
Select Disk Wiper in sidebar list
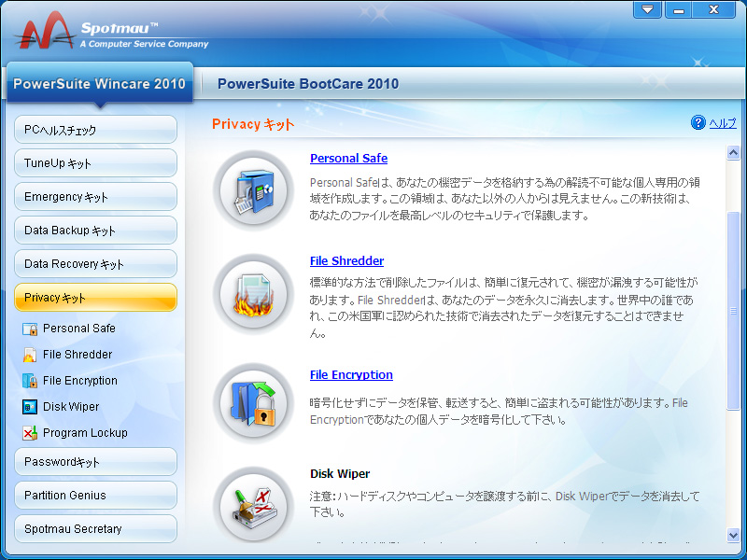point(71,407)
